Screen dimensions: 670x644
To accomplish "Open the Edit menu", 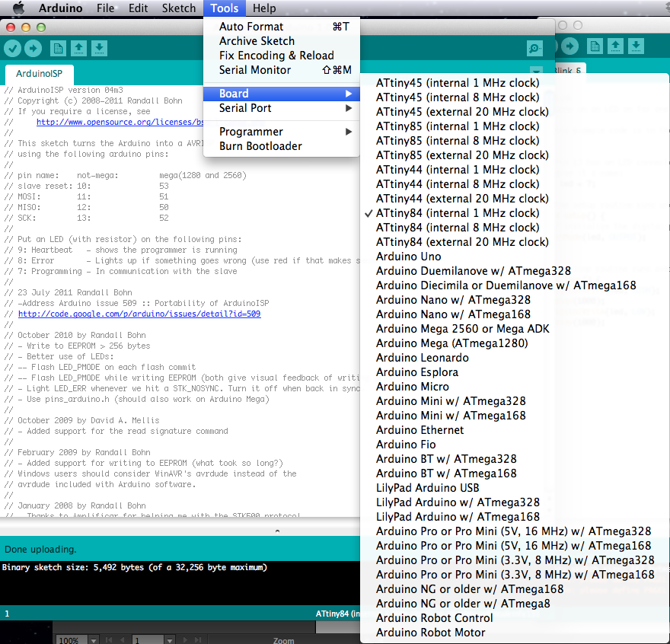I will 138,8.
